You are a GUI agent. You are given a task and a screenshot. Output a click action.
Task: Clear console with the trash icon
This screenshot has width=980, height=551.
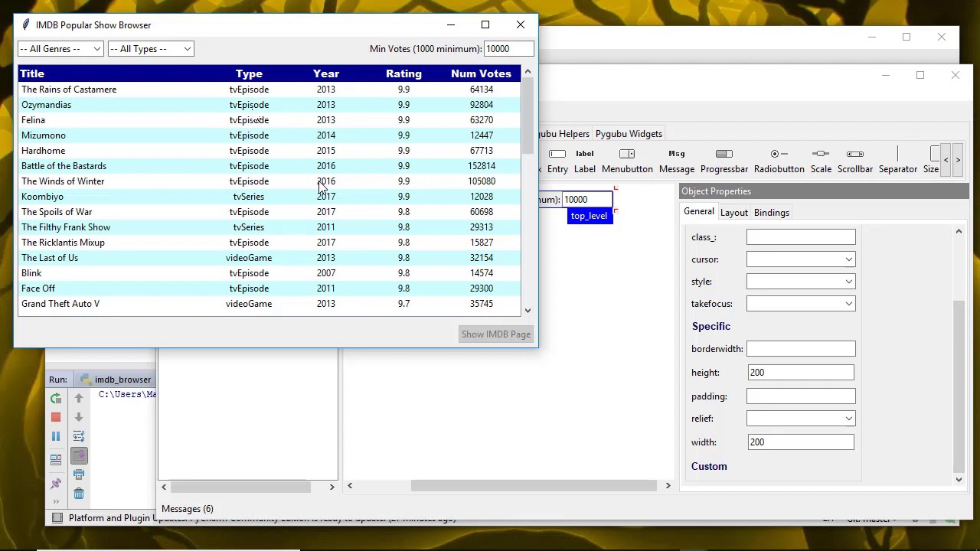tap(79, 494)
